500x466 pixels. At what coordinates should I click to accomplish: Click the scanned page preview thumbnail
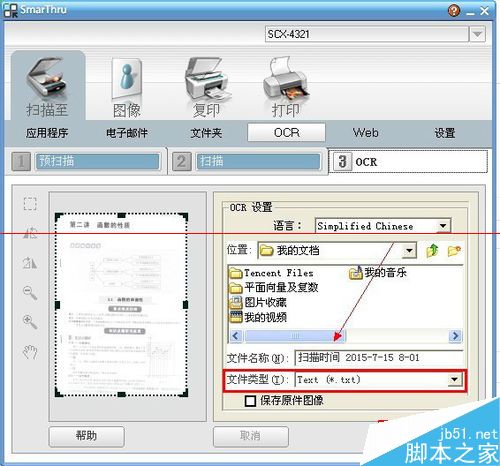(x=121, y=304)
